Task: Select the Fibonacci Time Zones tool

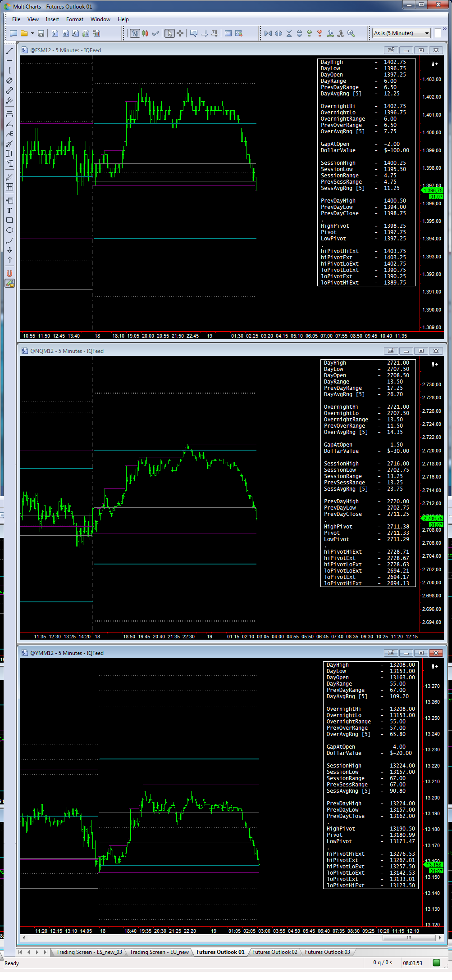Action: click(x=9, y=154)
